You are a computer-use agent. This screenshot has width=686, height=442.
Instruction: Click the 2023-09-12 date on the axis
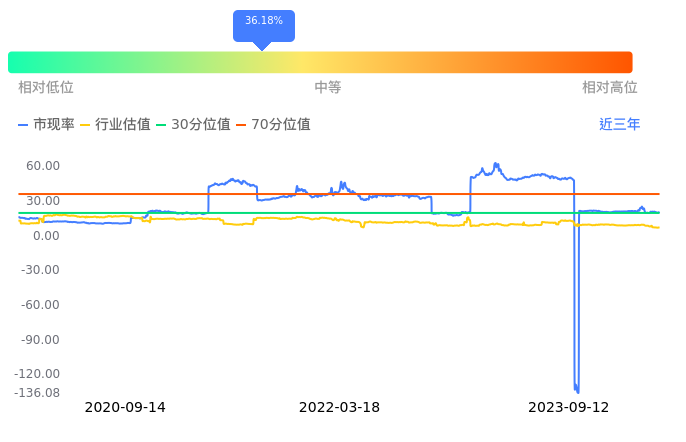point(568,408)
